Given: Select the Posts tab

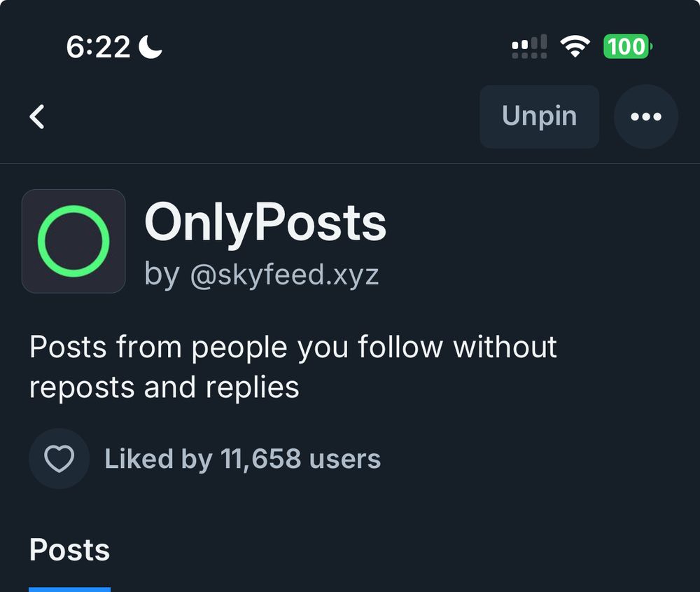Looking at the screenshot, I should pyautogui.click(x=69, y=550).
